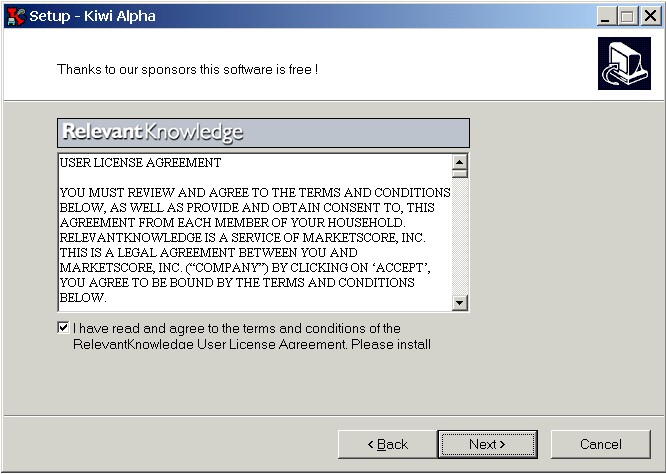Click the disabled maximize button
The height and width of the screenshot is (474, 666).
[x=627, y=16]
